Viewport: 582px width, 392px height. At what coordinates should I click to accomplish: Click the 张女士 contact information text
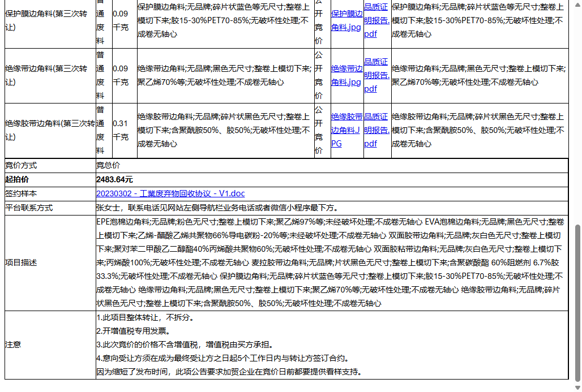click(217, 208)
